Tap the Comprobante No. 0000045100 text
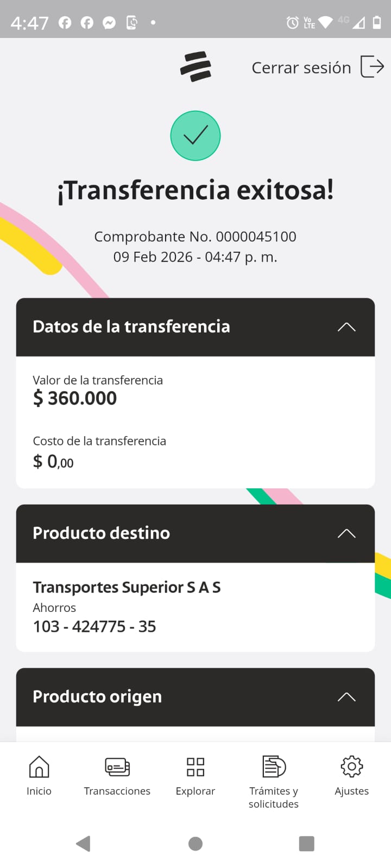Viewport: 391px width, 868px height. click(x=195, y=237)
